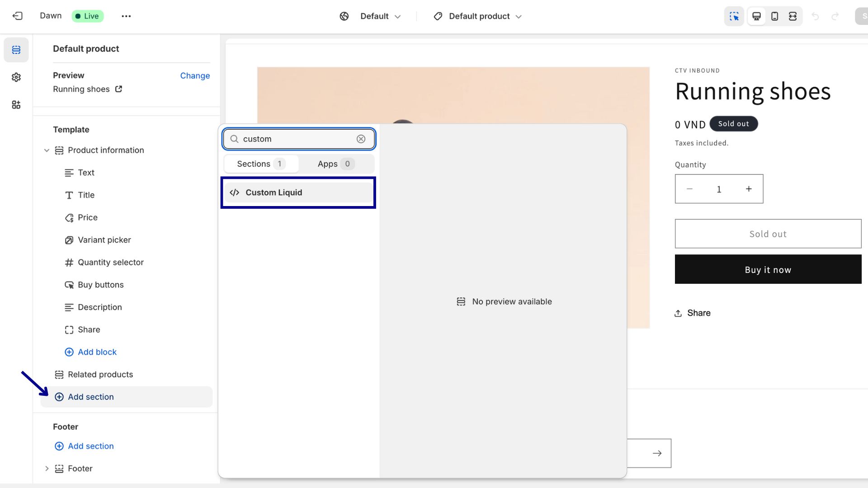Click Add block link
The image size is (868, 488).
(90, 352)
